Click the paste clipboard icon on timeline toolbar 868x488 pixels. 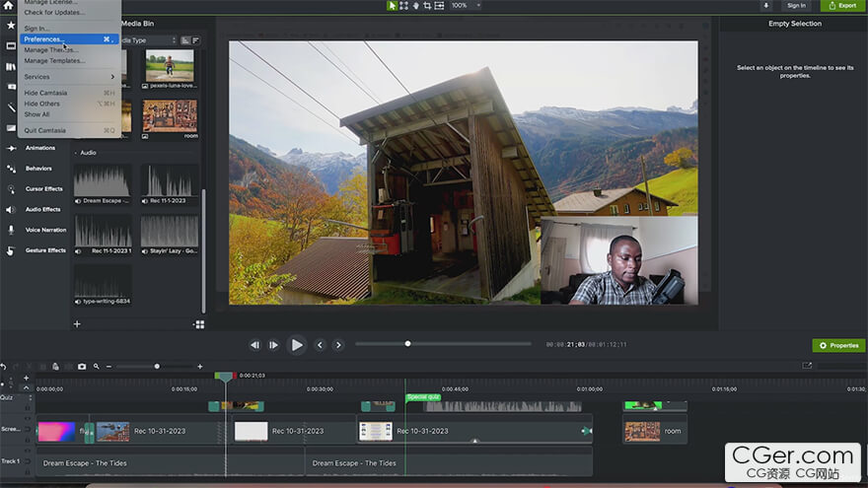coord(55,367)
